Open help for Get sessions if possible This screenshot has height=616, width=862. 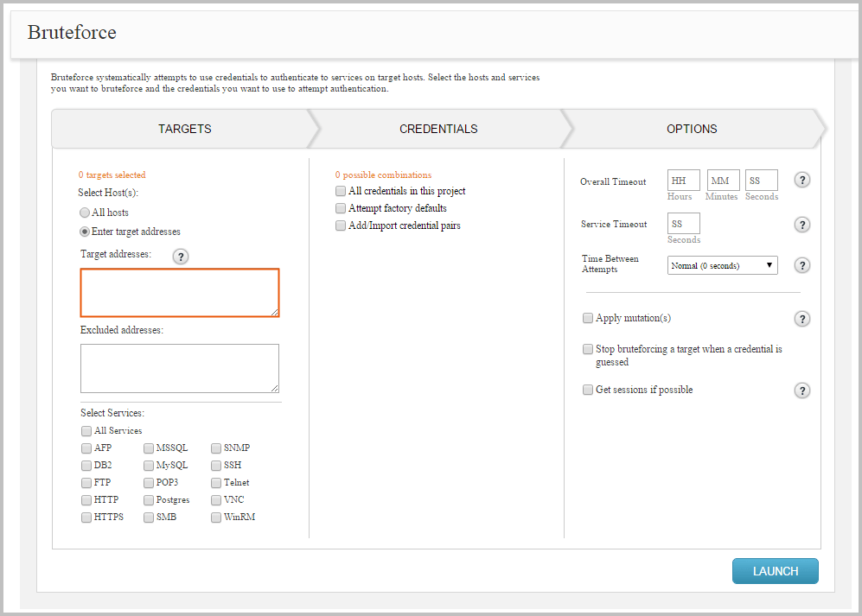point(802,391)
